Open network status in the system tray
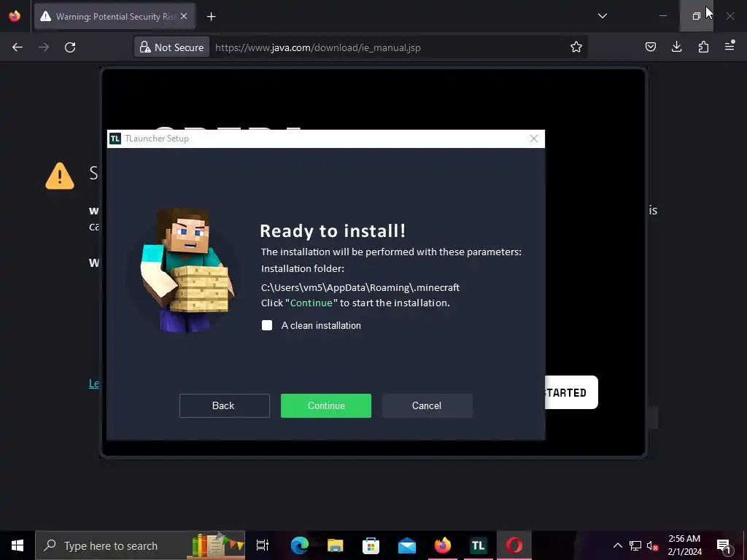Screen dimensions: 747x560 pyautogui.click(x=635, y=545)
